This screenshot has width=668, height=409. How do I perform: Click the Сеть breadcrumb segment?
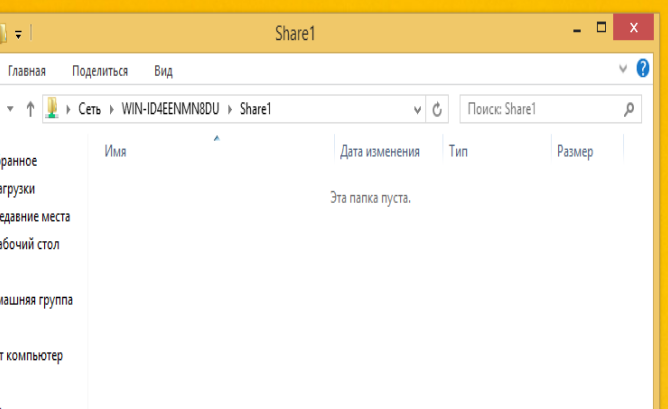pyautogui.click(x=89, y=109)
